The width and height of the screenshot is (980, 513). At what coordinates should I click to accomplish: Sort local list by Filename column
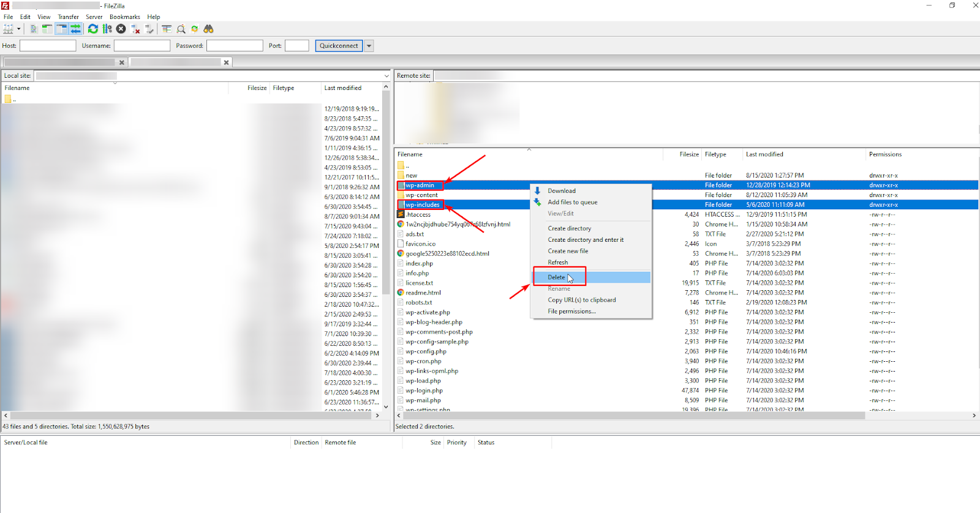pyautogui.click(x=17, y=88)
